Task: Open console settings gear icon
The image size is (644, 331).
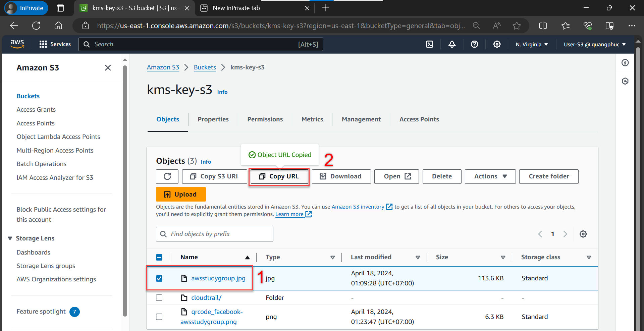Action: [497, 44]
